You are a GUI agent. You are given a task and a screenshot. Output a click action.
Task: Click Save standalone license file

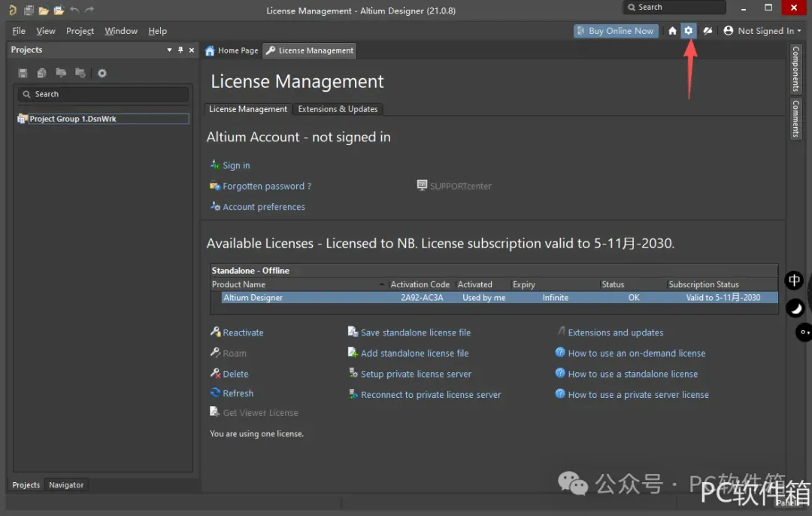[415, 332]
